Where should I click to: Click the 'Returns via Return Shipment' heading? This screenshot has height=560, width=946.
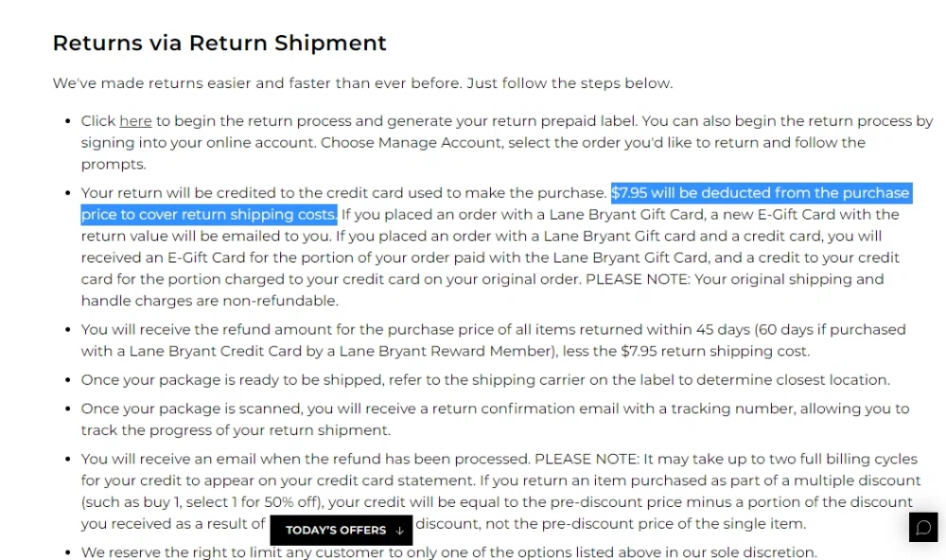click(219, 43)
